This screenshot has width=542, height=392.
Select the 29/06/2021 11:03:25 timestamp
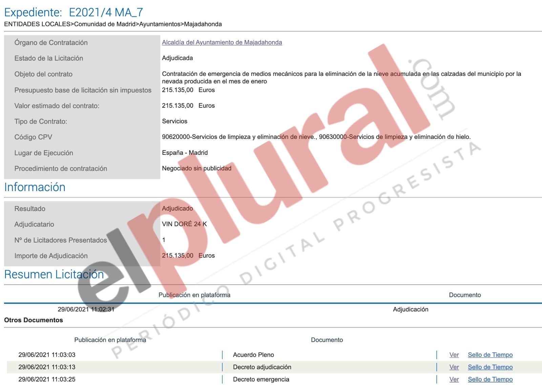[47, 379]
